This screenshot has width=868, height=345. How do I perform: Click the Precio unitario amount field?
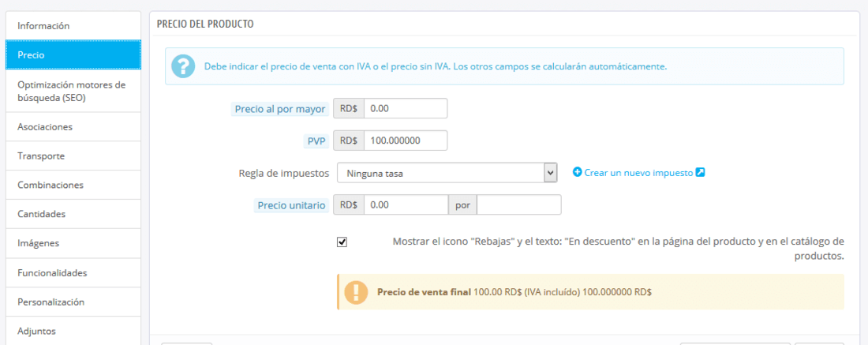point(406,205)
